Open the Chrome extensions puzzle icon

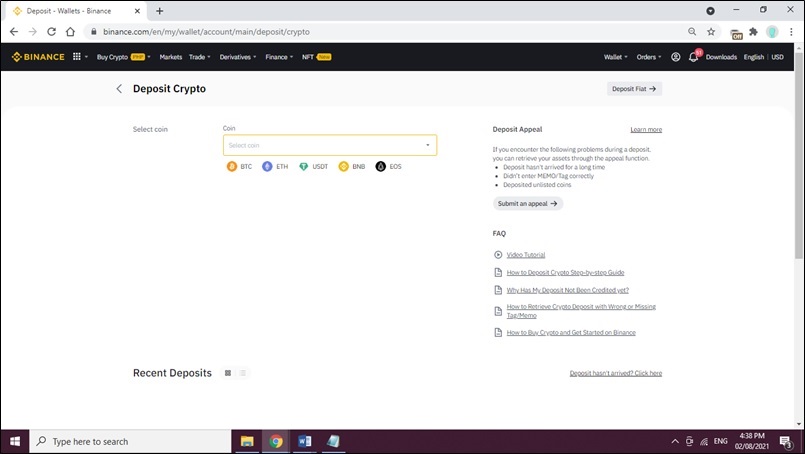pyautogui.click(x=753, y=32)
